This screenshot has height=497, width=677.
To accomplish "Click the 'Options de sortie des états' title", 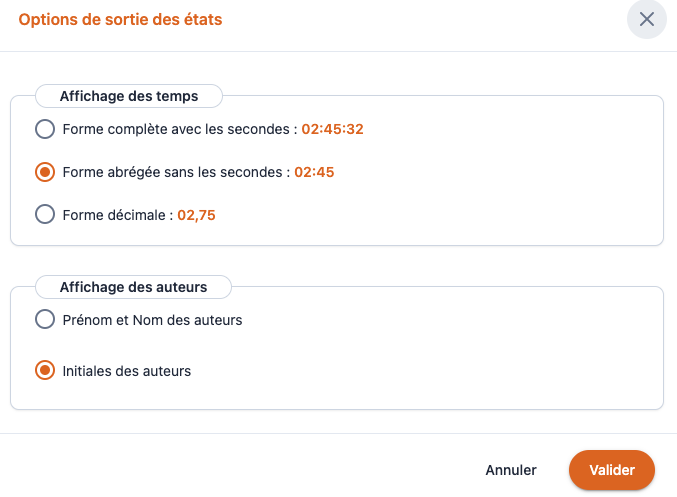I will click(x=120, y=19).
